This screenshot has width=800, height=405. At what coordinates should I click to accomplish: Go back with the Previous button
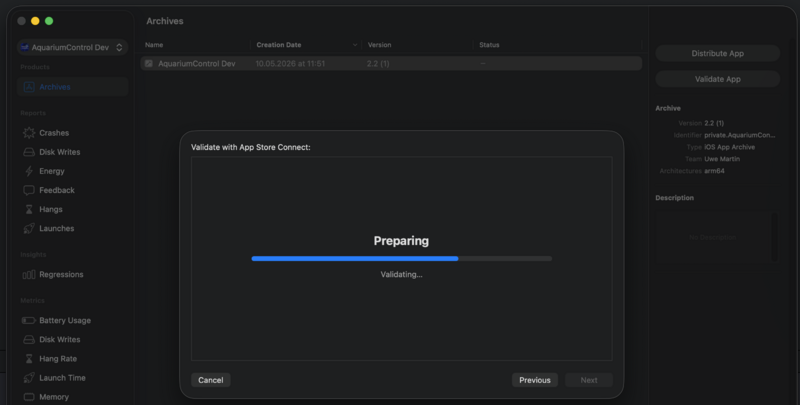click(x=535, y=380)
